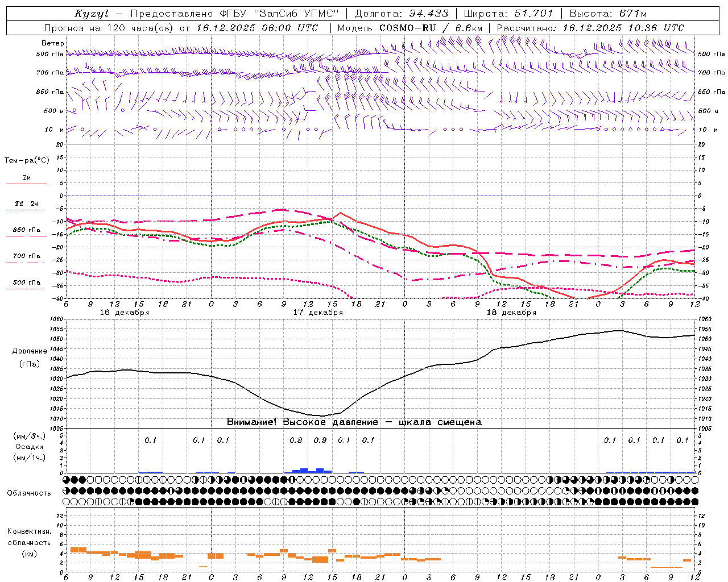
Task: Click the "Td 2м" dew point legend entry
Action: (x=26, y=206)
